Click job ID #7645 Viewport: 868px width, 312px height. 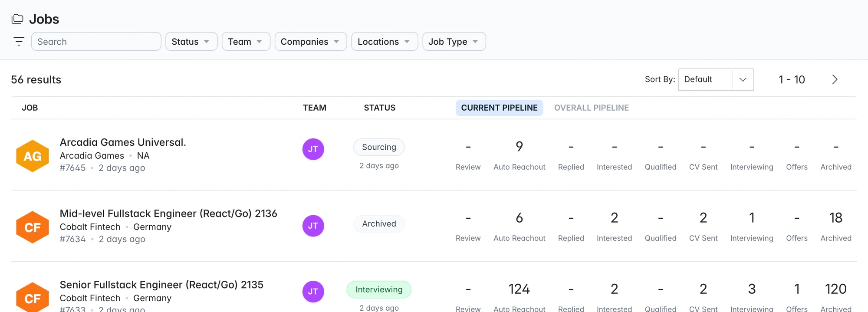(x=73, y=168)
